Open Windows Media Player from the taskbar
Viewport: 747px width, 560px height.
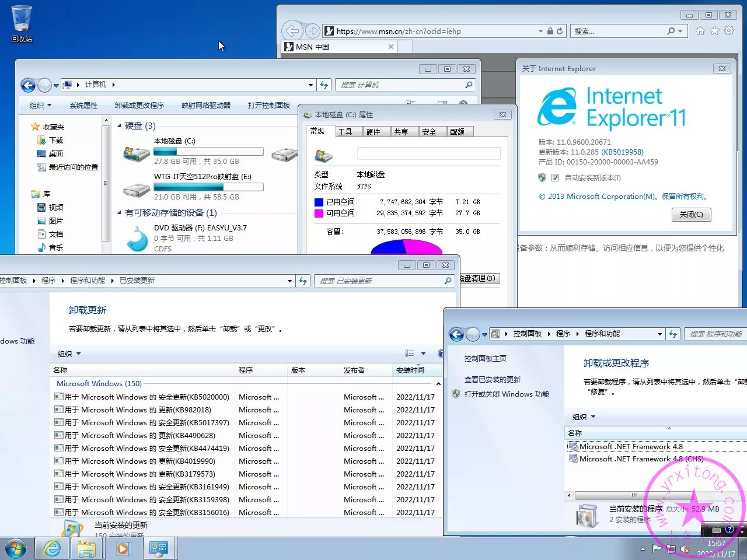[x=122, y=549]
